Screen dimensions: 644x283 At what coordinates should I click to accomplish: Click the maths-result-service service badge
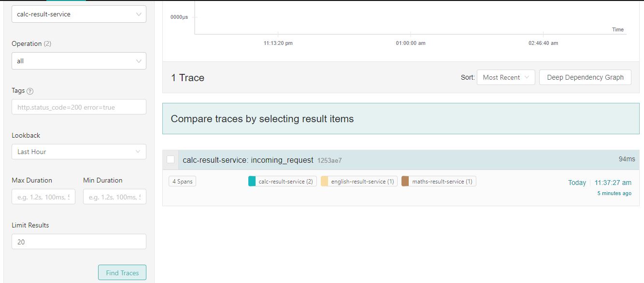(438, 181)
